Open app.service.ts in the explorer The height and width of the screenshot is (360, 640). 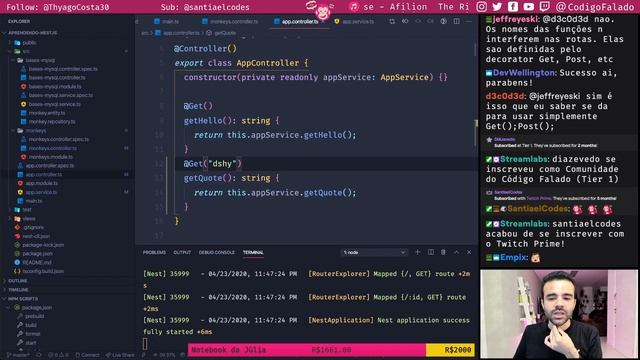41,192
